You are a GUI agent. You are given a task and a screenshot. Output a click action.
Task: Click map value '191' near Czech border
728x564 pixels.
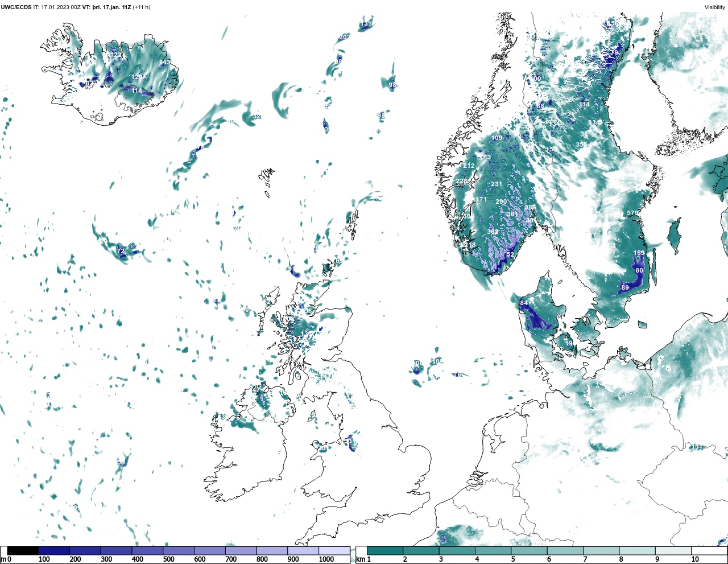pos(697,447)
